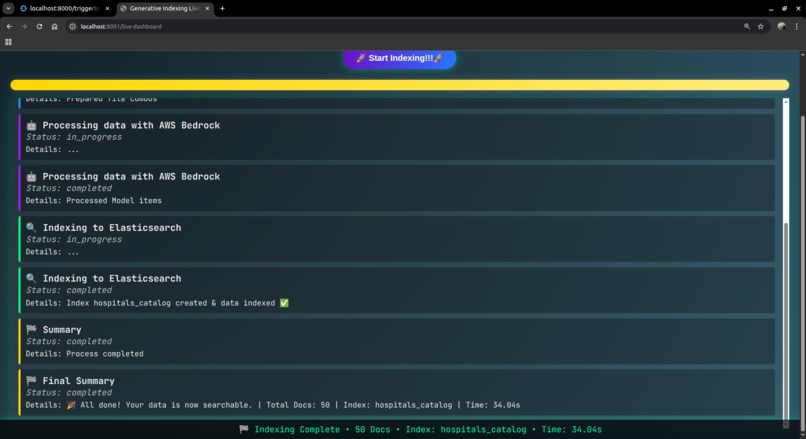The width and height of the screenshot is (806, 439).
Task: Click the flag icon in footer status bar
Action: click(x=244, y=429)
